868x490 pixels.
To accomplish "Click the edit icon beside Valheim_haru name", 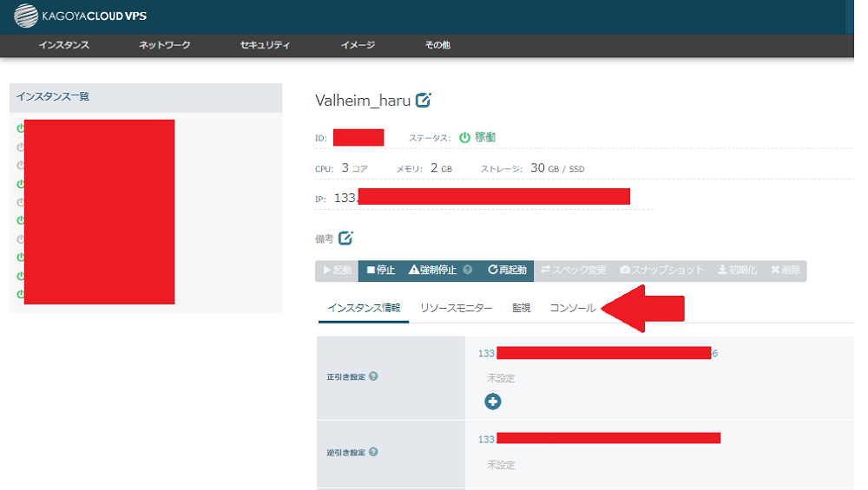I will point(424,100).
